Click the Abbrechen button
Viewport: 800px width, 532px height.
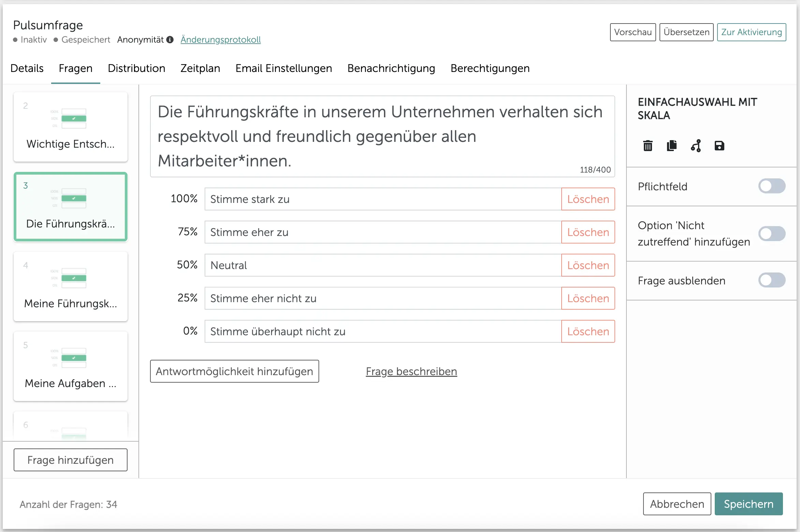point(677,504)
